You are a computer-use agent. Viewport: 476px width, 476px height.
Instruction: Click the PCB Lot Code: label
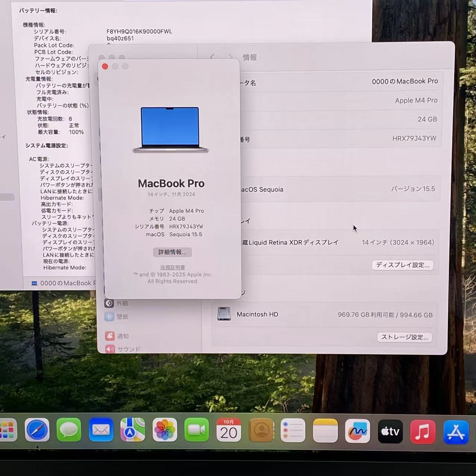[54, 52]
